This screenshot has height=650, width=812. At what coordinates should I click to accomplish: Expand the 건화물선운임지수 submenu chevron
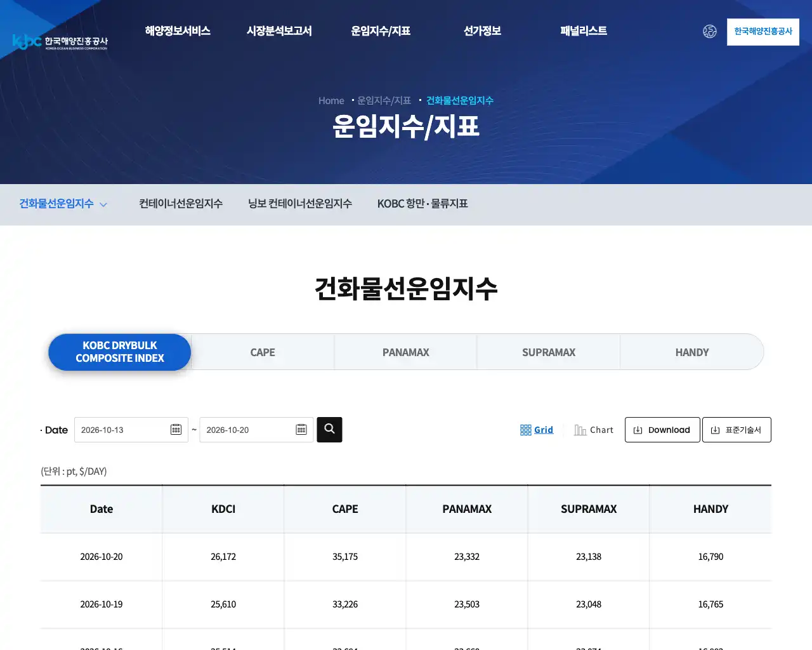pos(103,204)
